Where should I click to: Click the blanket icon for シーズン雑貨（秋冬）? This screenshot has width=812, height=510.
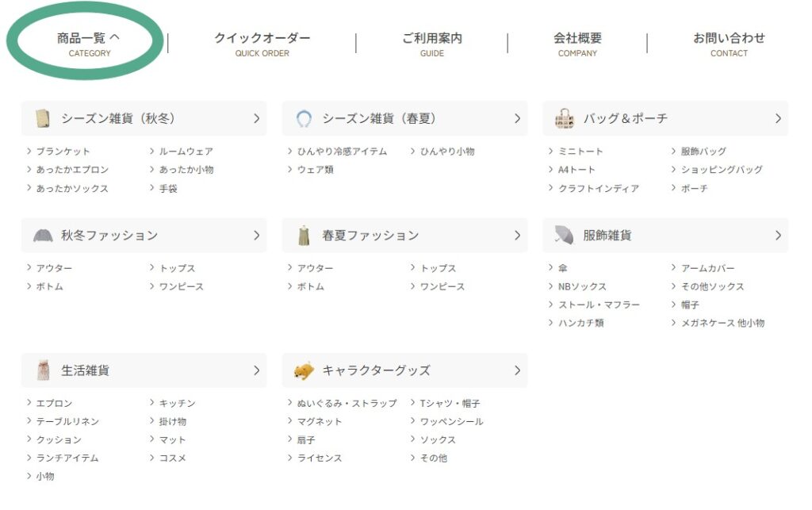[42, 118]
